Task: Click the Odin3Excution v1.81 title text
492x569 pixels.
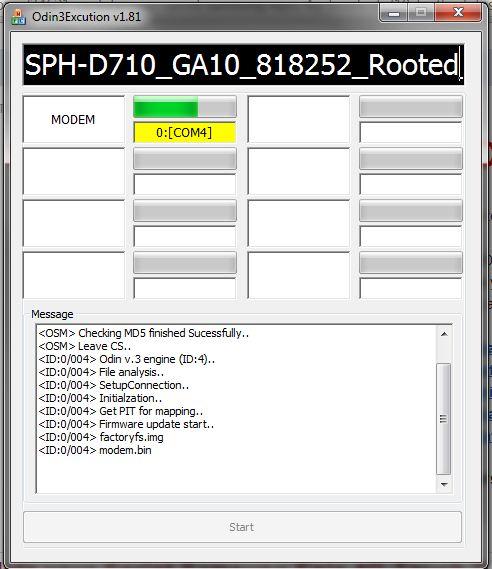Action: coord(86,17)
